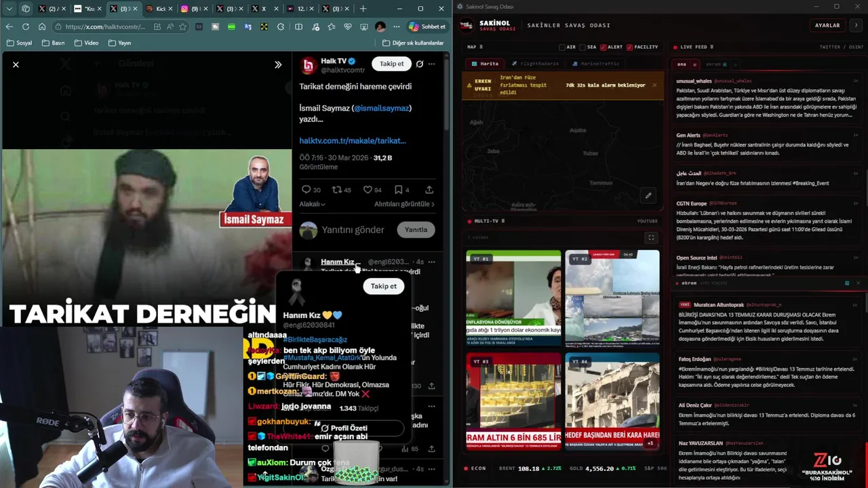The height and width of the screenshot is (488, 868).
Task: Open the Alakalı sort dropdown
Action: coord(312,204)
